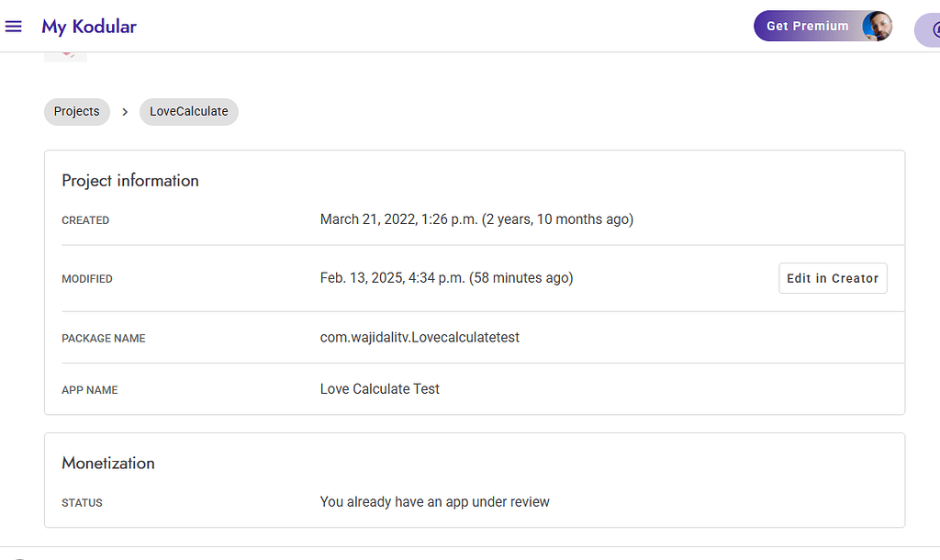
Task: Click the app under review status text
Action: (x=434, y=501)
